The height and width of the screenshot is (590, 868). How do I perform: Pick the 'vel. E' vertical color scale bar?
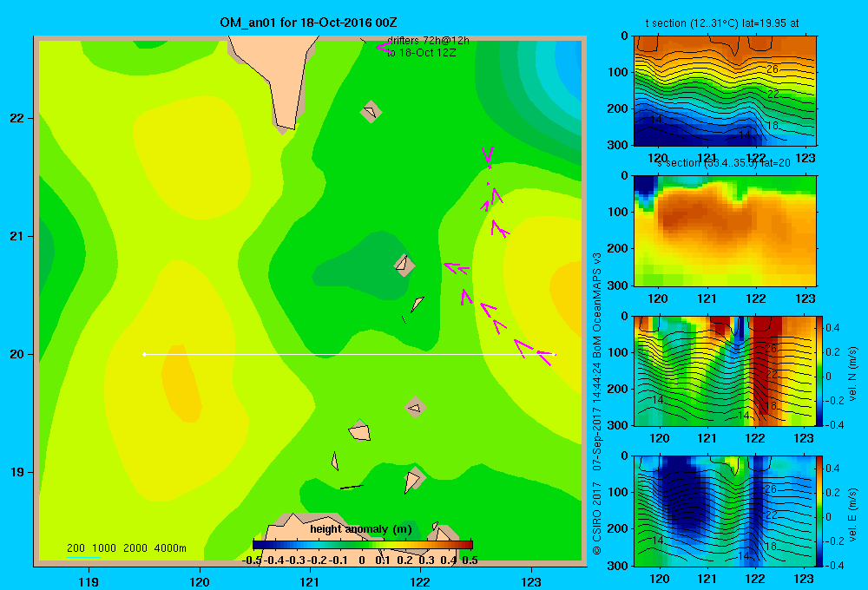819,511
